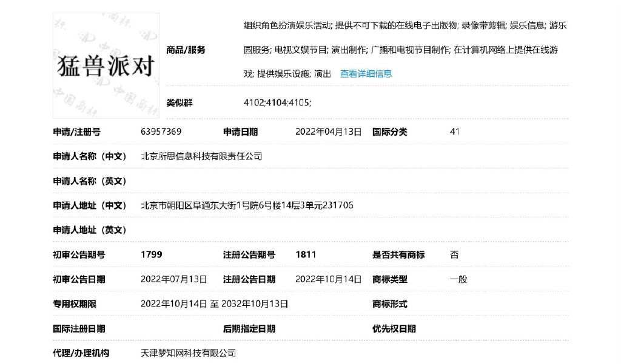The width and height of the screenshot is (621, 364).
Task: Click the 优先权日期 label
Action: (x=394, y=329)
